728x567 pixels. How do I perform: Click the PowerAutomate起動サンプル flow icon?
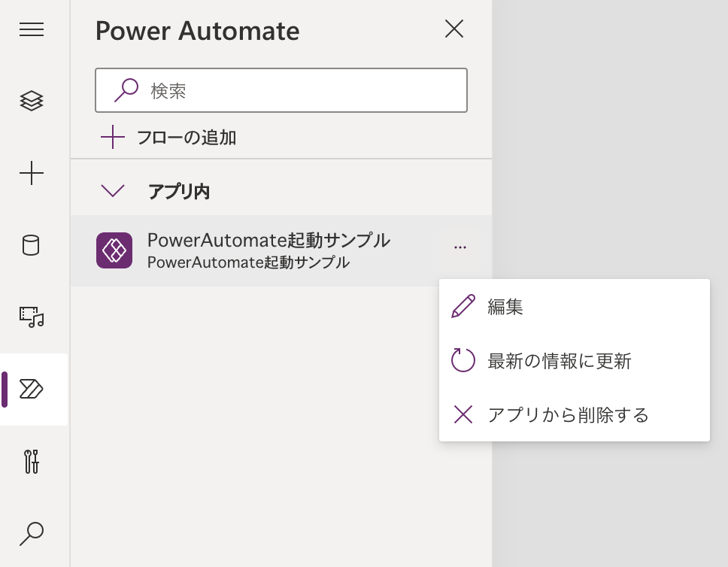click(114, 250)
